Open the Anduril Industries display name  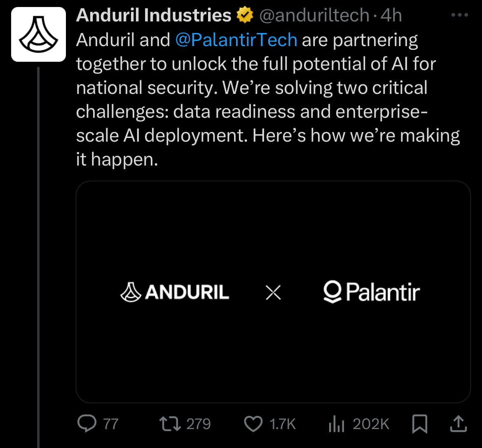tap(153, 15)
